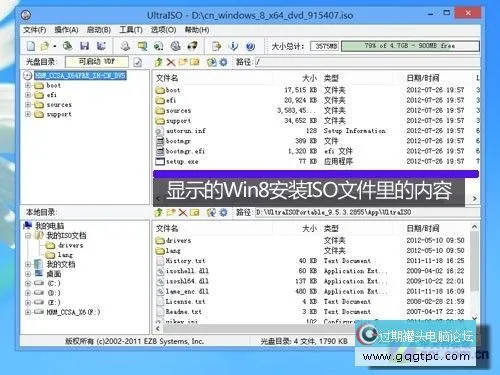Click the Info toolbar icon
The width and height of the screenshot is (500, 375).
(234, 46)
